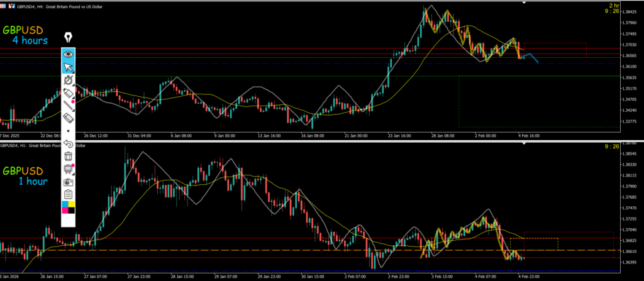
Task: Select the arrow cursor tool
Action: (x=69, y=67)
